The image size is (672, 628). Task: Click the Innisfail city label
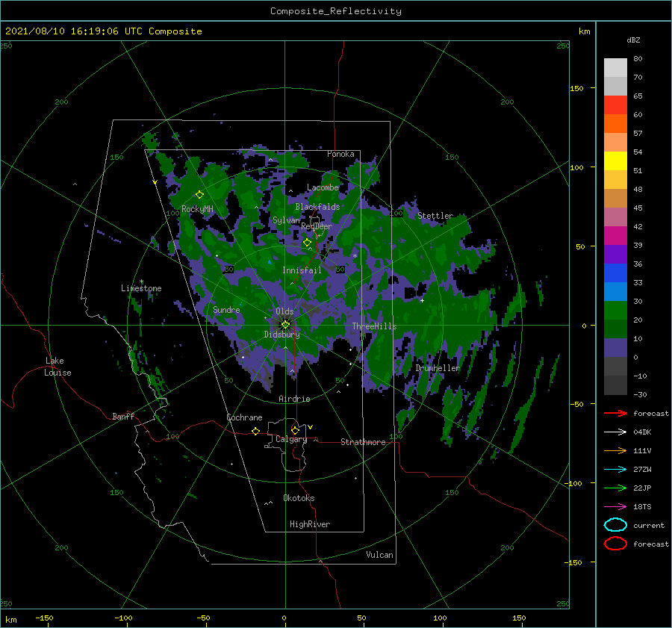(302, 270)
